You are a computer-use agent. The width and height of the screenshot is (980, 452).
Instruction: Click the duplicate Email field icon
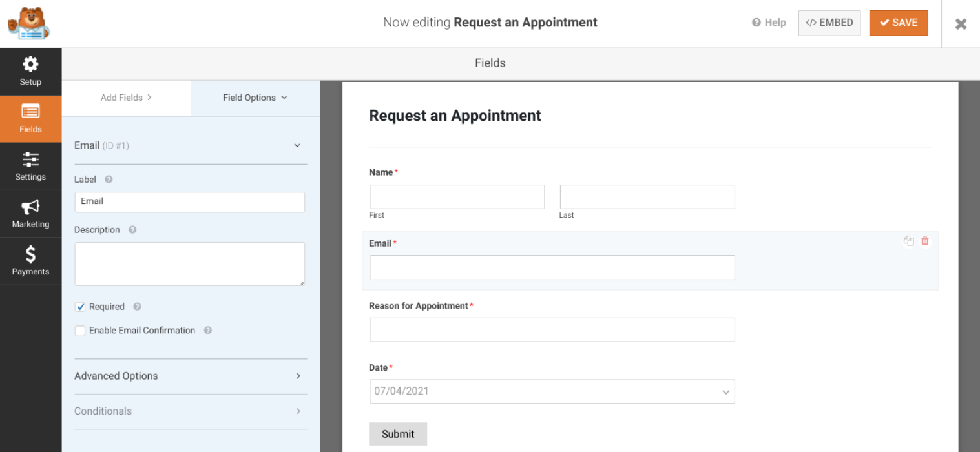tap(909, 241)
